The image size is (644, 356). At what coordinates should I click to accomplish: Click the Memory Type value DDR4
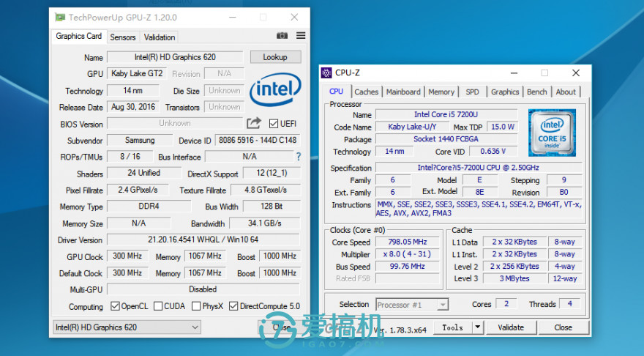pyautogui.click(x=149, y=206)
